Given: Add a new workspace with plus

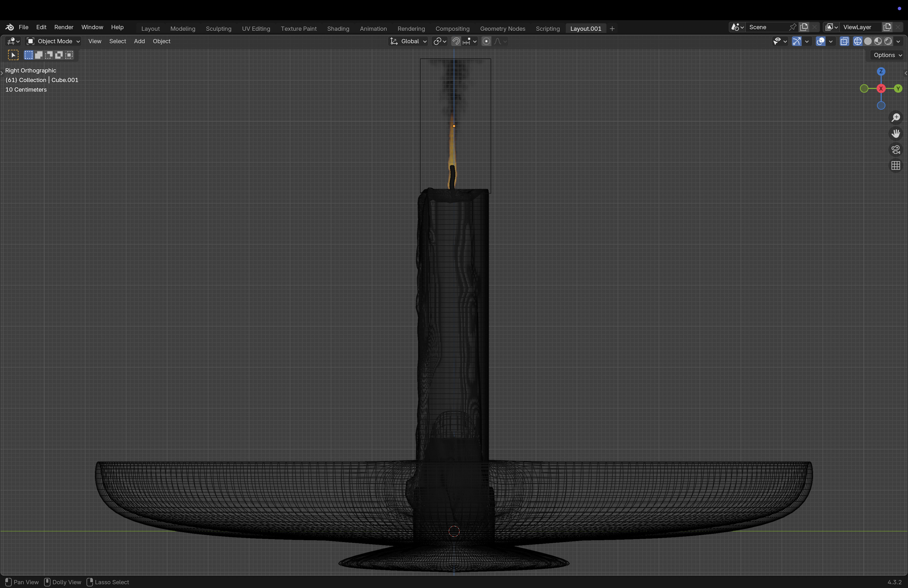Looking at the screenshot, I should tap(612, 29).
